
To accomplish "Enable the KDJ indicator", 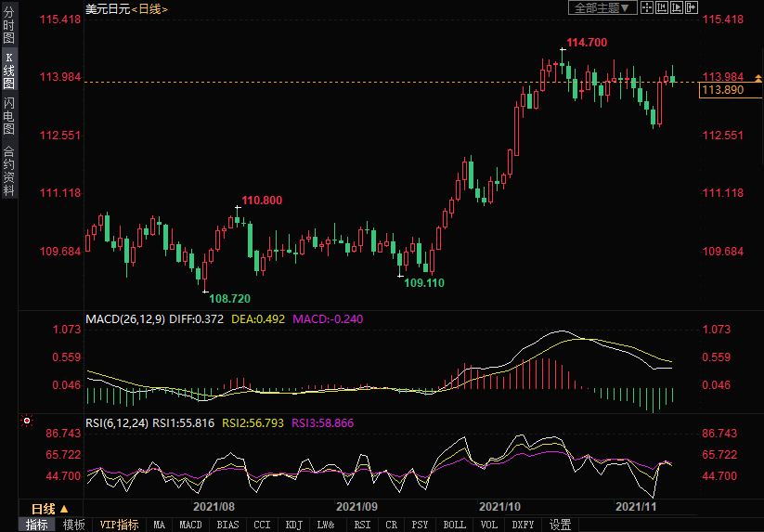I will pyautogui.click(x=294, y=525).
